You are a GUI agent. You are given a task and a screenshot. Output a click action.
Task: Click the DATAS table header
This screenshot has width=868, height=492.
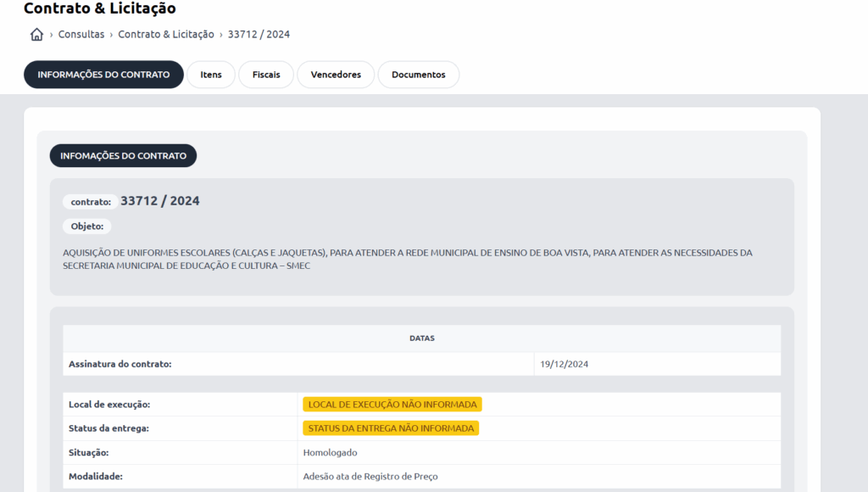point(421,338)
